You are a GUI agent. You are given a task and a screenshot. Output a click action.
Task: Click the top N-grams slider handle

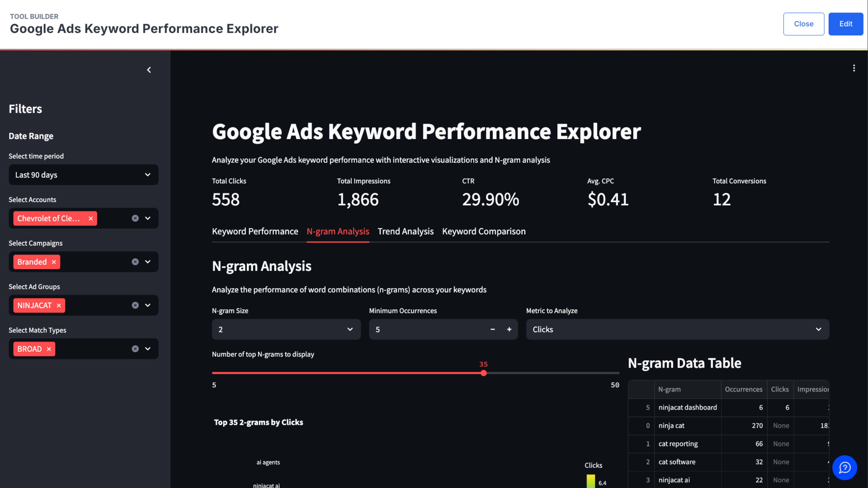pos(484,373)
